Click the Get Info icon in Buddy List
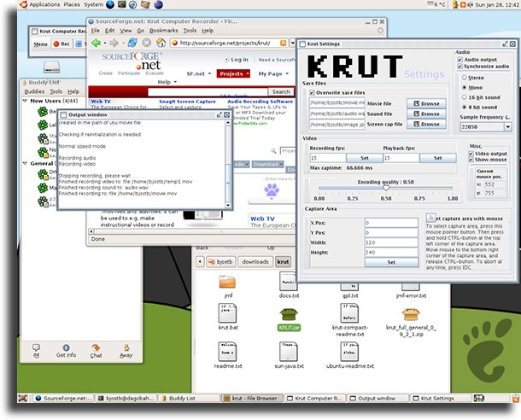 (66, 347)
